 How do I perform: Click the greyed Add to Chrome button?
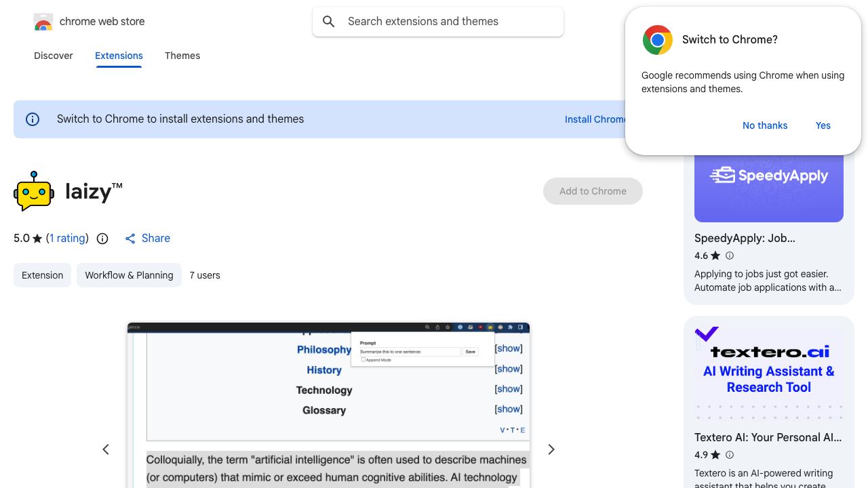pos(593,191)
